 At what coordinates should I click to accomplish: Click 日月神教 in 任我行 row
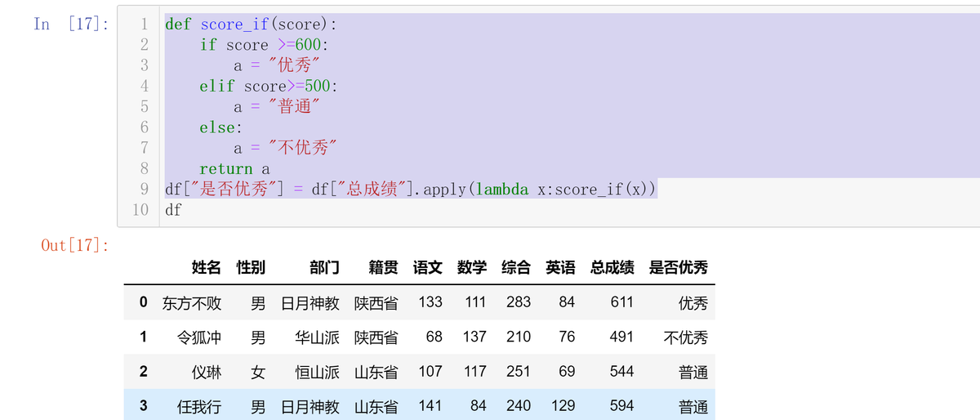coord(310,406)
